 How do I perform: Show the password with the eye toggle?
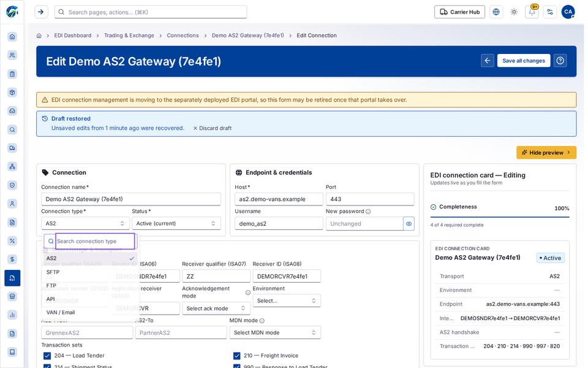click(409, 224)
